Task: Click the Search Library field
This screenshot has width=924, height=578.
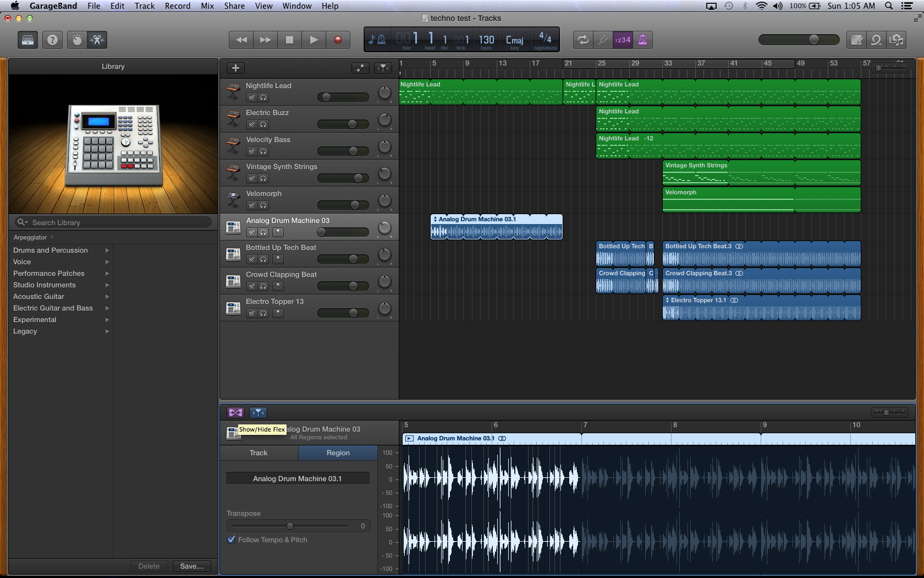Action: point(113,222)
